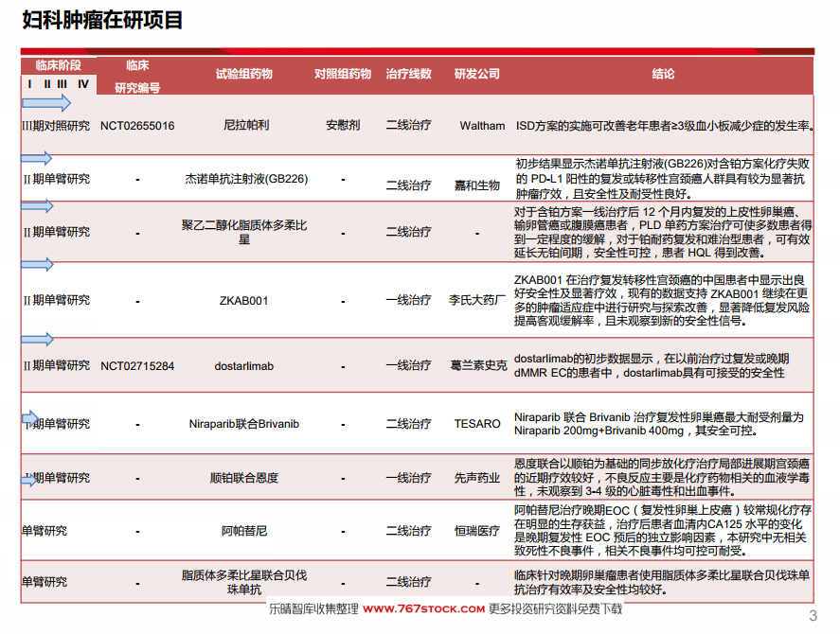840x634 pixels.
Task: Click II期单臂研究 in the GB226 row
Action: pyautogui.click(x=56, y=179)
